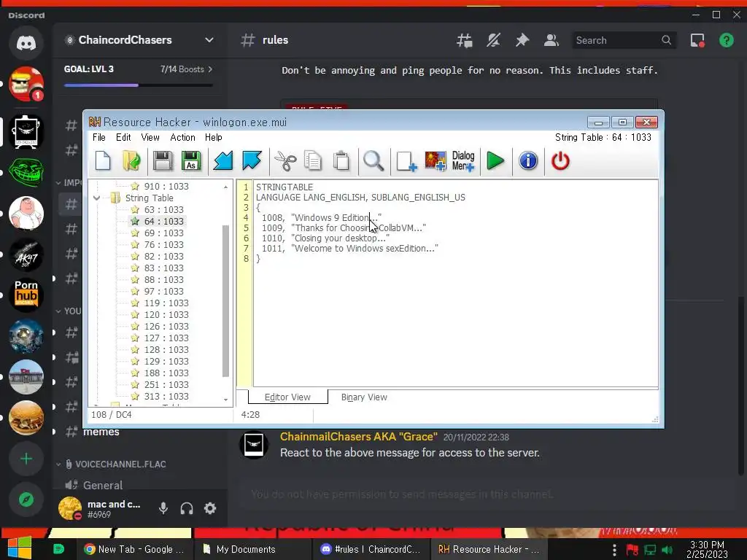747x560 pixels.
Task: Click the New file icon in Resource Hacker
Action: (x=103, y=161)
